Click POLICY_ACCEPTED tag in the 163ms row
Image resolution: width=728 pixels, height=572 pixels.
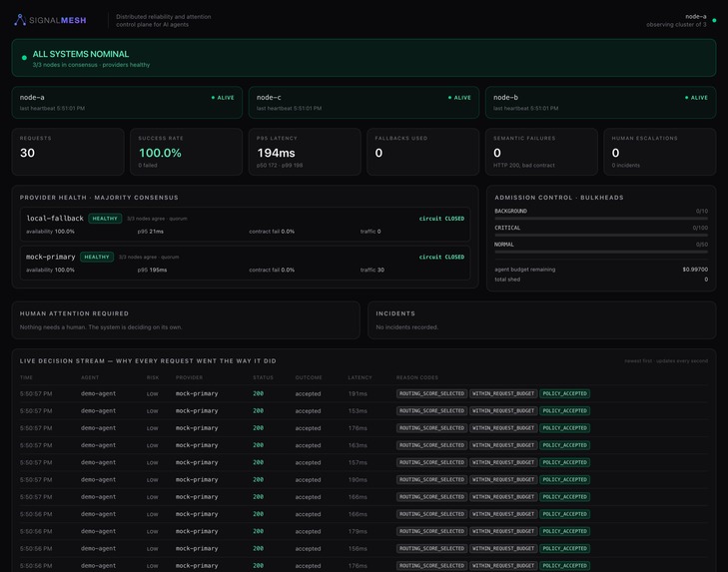coord(564,445)
